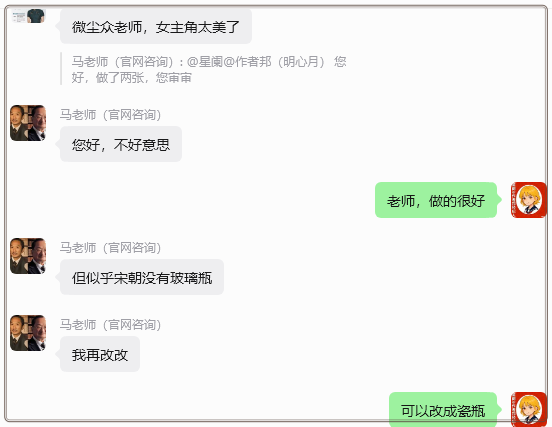This screenshot has height=427, width=552.
Task: Select the 您好，不好意思 message bubble
Action: [121, 144]
